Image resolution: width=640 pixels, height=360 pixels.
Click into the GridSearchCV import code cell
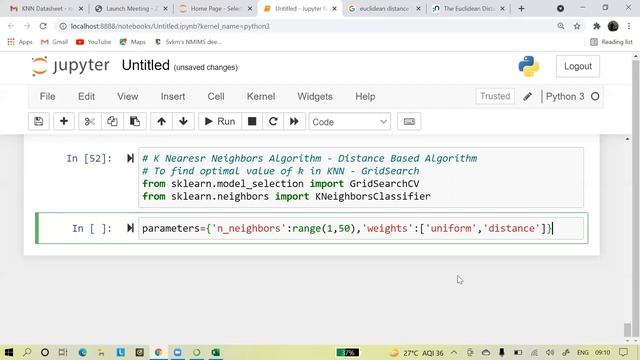tap(361, 178)
